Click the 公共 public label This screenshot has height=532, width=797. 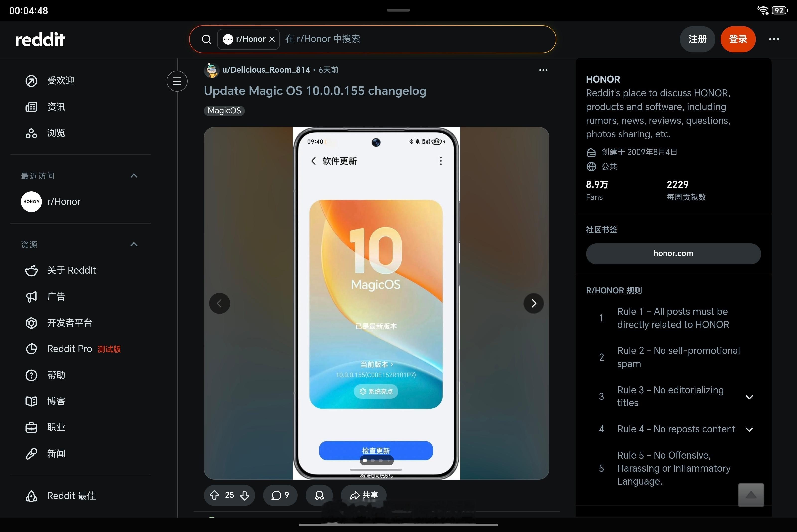[609, 166]
